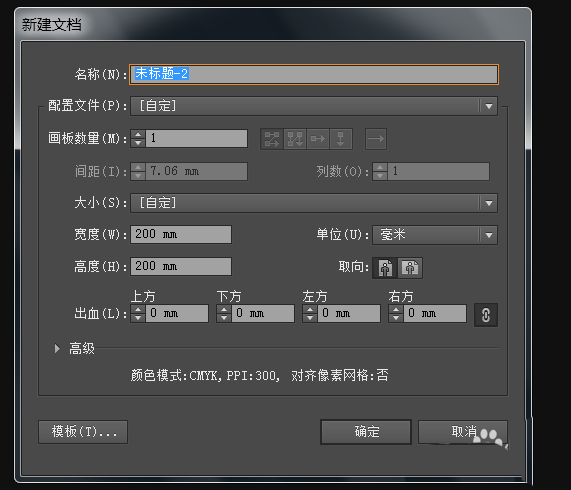This screenshot has width=571, height=490.
Task: Click the 高度 height field
Action: [x=181, y=266]
